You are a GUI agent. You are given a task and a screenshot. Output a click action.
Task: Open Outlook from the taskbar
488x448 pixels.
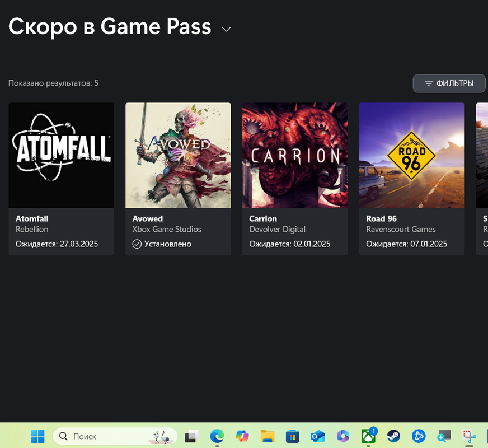click(318, 436)
